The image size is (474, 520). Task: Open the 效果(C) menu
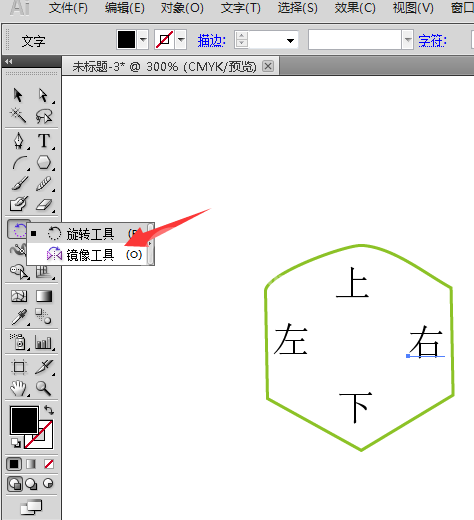tap(355, 8)
